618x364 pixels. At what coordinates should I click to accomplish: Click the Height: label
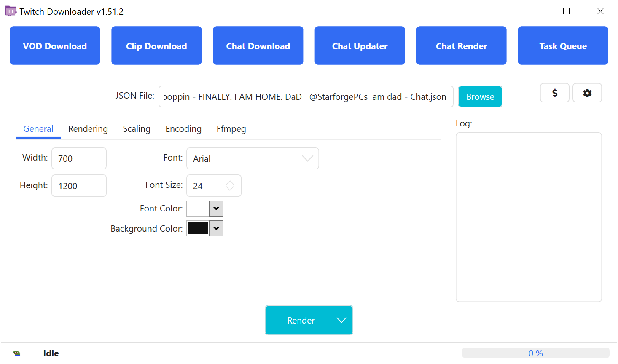click(x=34, y=185)
